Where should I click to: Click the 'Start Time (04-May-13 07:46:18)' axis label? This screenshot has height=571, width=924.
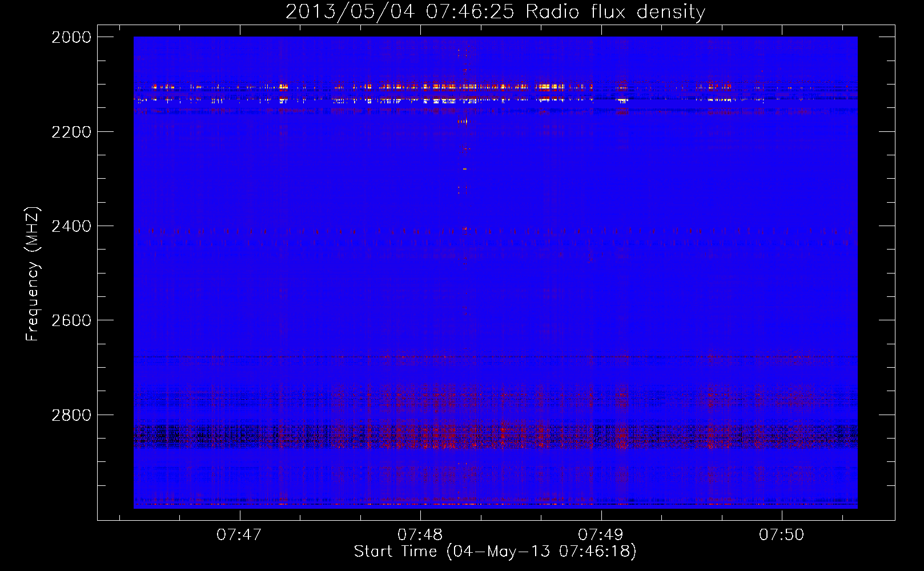coord(495,552)
